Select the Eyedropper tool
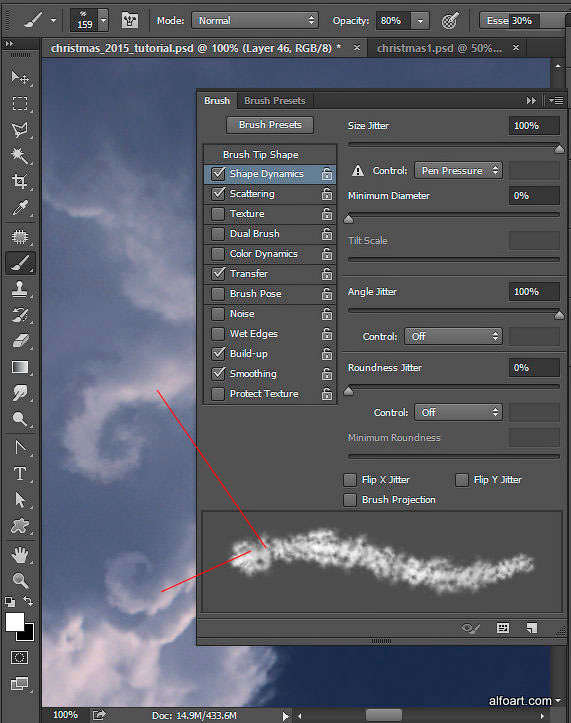 20,208
